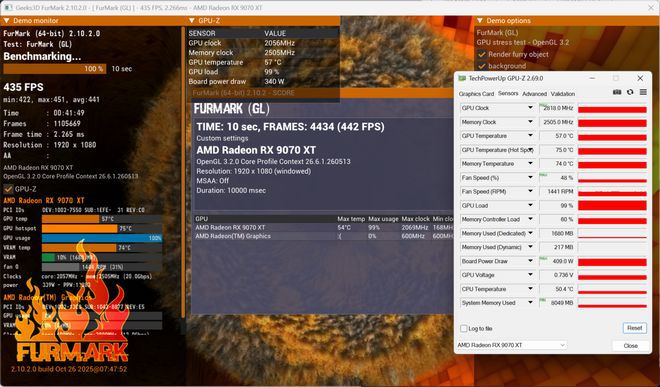Open the Advanced tab in GPU-Z
660x387 pixels.
click(534, 94)
